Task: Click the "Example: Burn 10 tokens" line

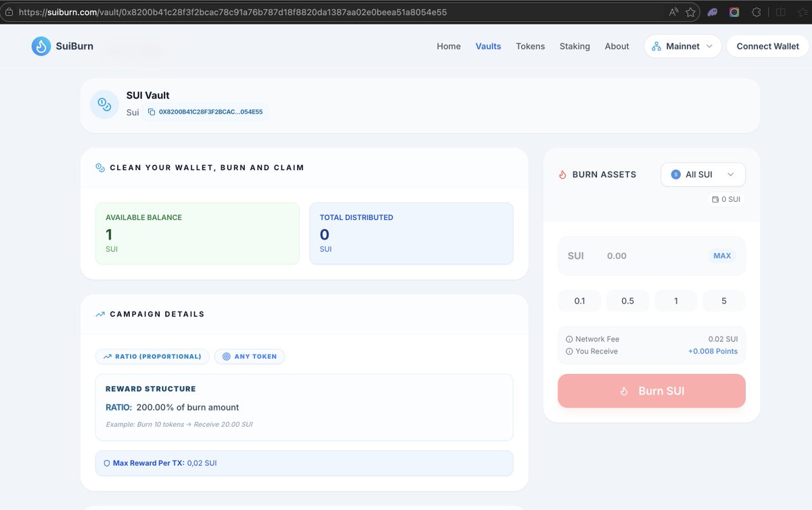Action: pos(179,424)
